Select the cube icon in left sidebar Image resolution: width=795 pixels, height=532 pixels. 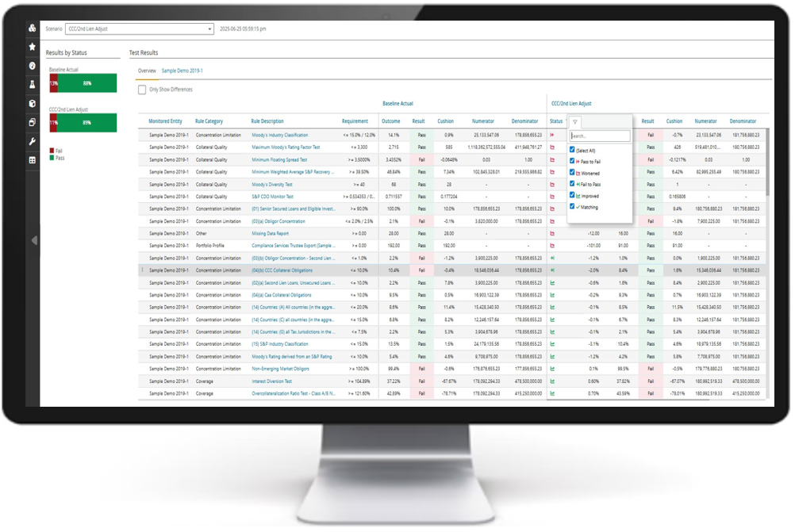(33, 103)
